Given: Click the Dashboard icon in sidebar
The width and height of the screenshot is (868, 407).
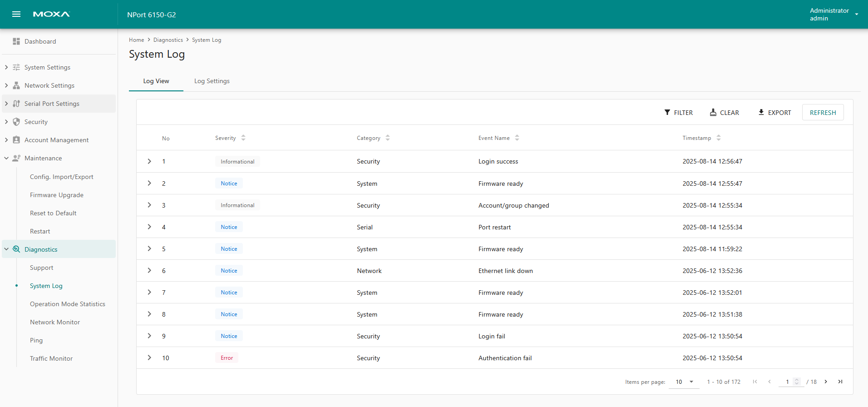Looking at the screenshot, I should tap(16, 41).
